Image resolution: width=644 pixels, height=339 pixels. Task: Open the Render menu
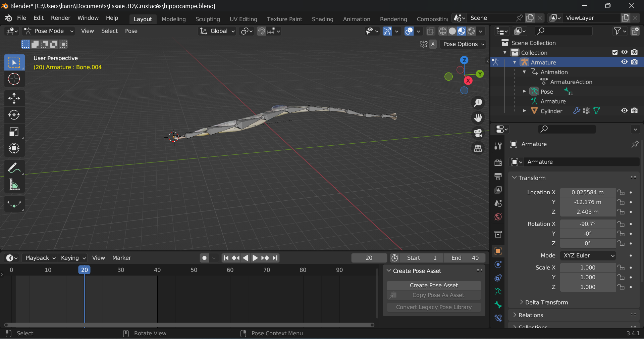coord(60,18)
